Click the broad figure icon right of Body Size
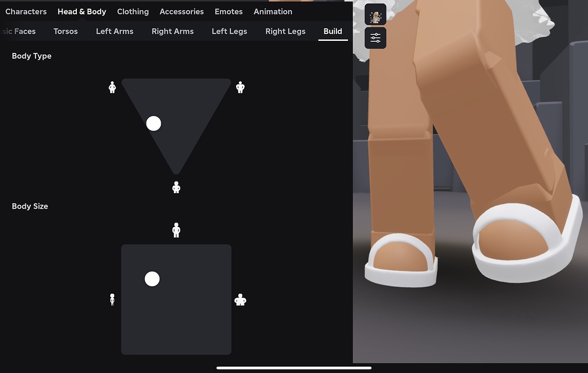Image resolution: width=588 pixels, height=373 pixels. [x=240, y=299]
